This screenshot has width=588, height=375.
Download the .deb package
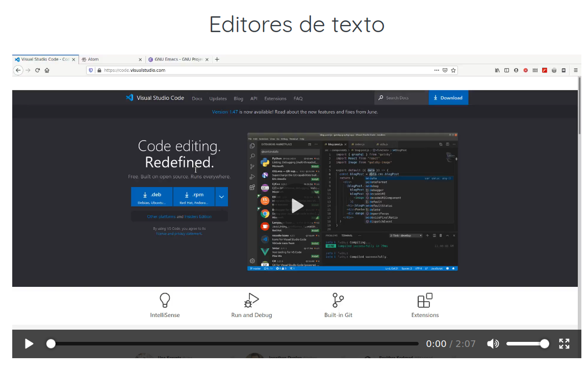tap(152, 197)
